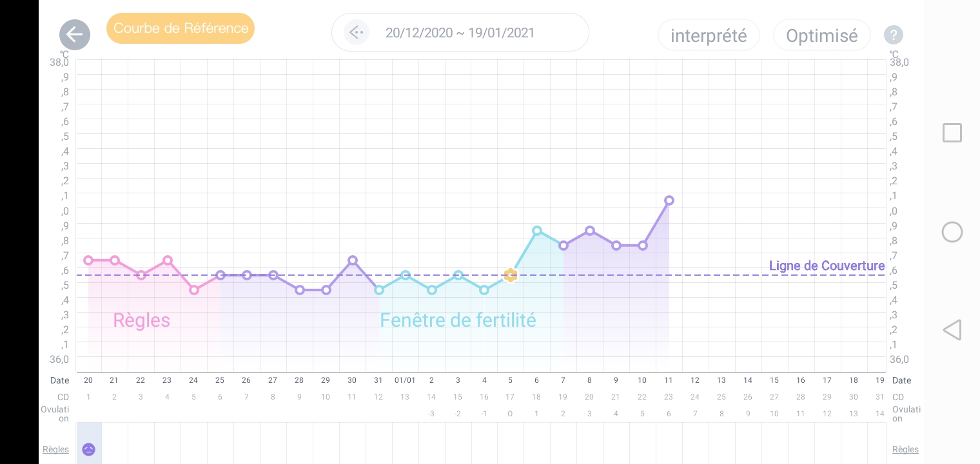Screen dimensions: 980x464
Task: Switch to the interprété view
Action: click(709, 35)
